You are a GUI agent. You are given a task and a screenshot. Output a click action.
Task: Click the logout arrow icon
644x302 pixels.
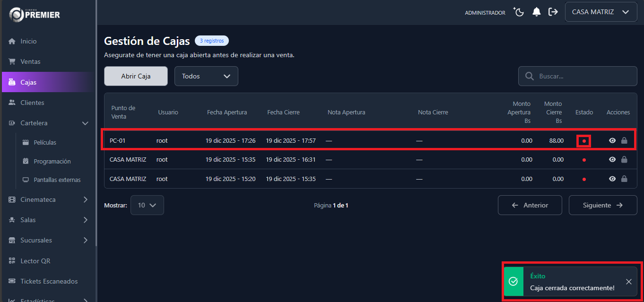[553, 12]
